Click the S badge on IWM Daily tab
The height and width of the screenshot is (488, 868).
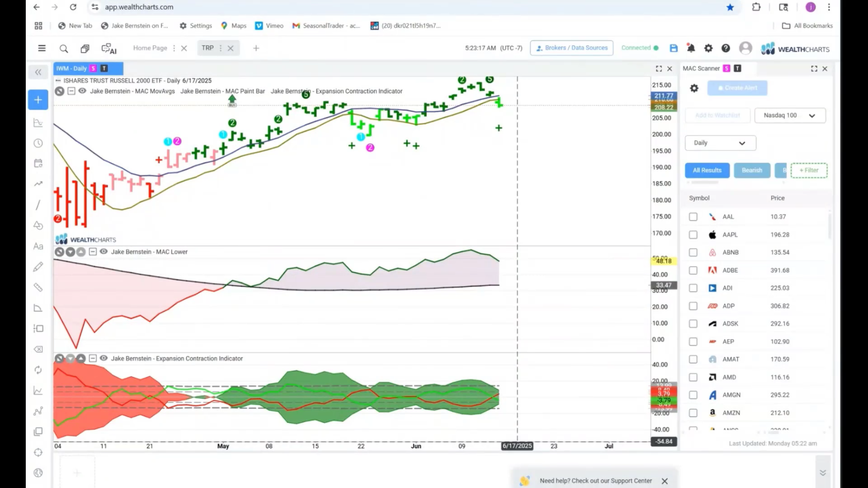tap(93, 68)
